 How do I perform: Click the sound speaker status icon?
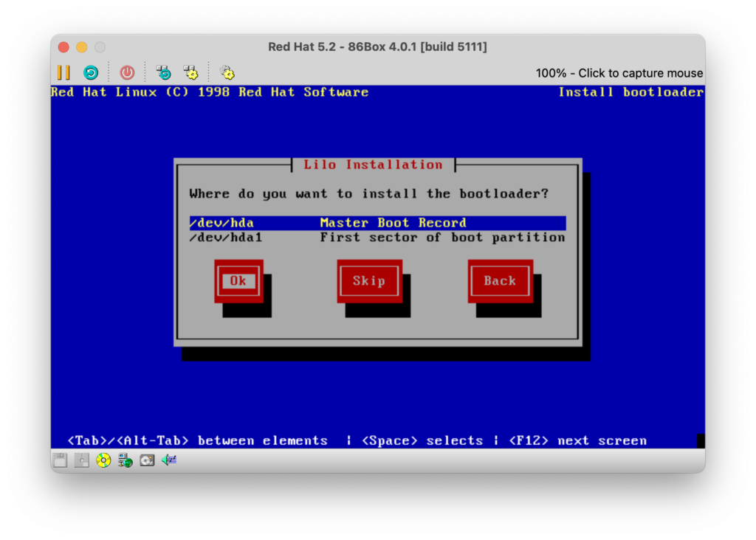coord(169,460)
